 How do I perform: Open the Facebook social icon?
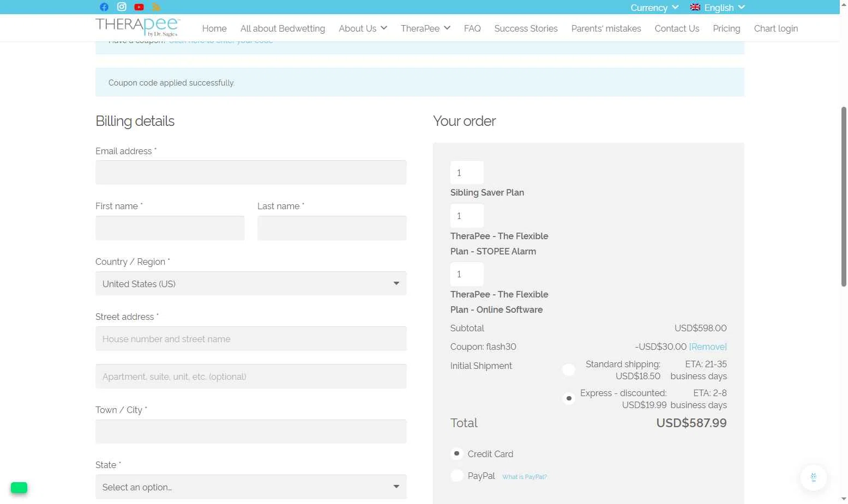104,7
